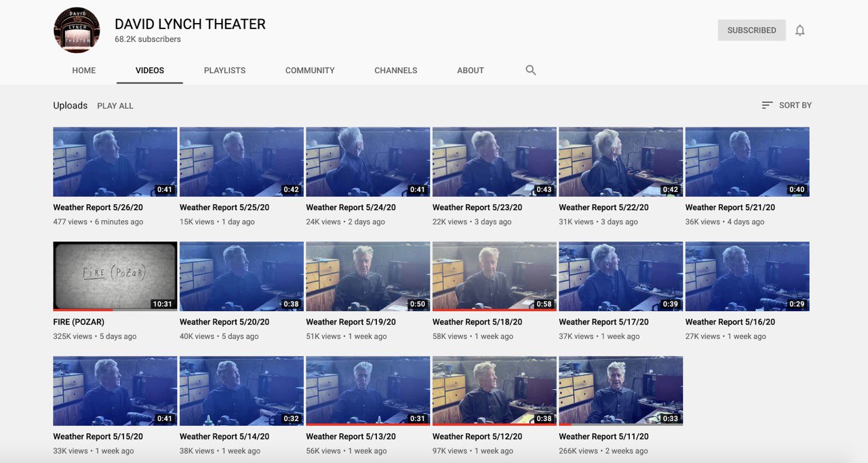The width and height of the screenshot is (868, 463).
Task: Open Weather Report 5/26/20 thumbnail
Action: [x=115, y=162]
